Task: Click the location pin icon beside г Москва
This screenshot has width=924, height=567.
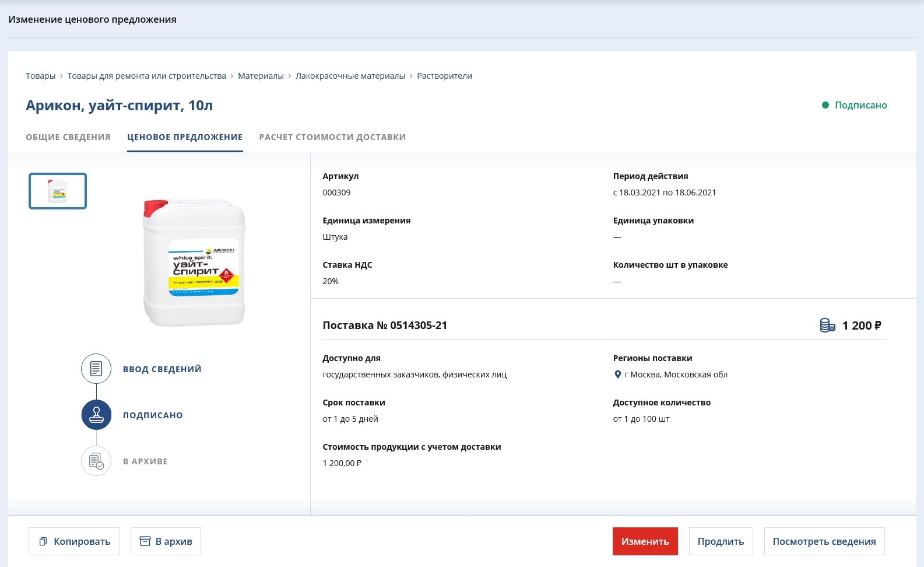Action: [618, 374]
